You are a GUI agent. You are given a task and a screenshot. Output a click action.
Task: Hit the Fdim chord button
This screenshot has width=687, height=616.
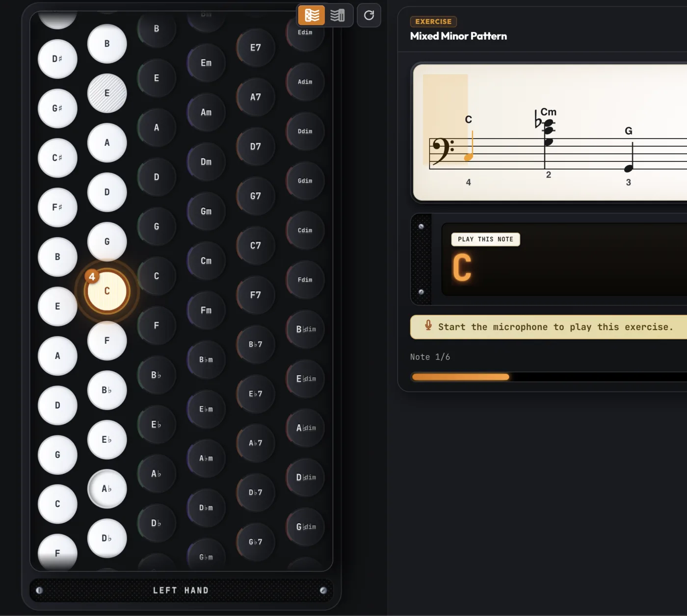point(305,280)
